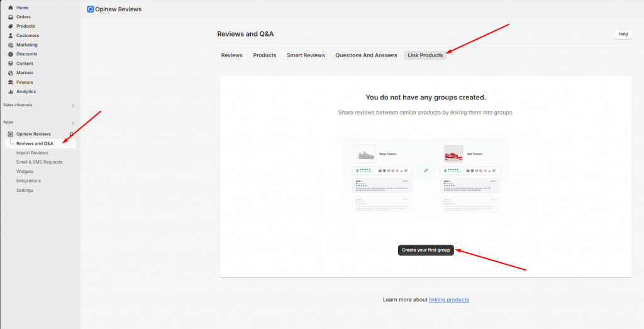This screenshot has height=329, width=644.
Task: Expand the Sales channels section chevron
Action: [72, 106]
